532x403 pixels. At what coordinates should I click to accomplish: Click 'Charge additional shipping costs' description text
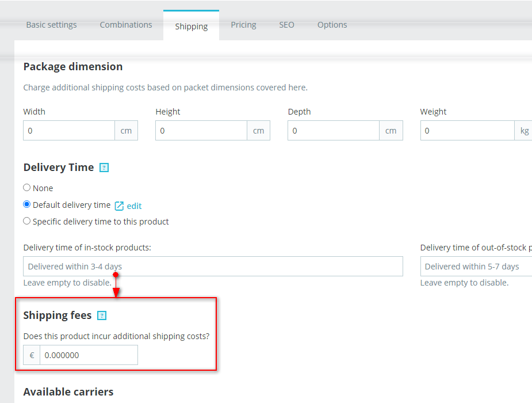click(165, 88)
